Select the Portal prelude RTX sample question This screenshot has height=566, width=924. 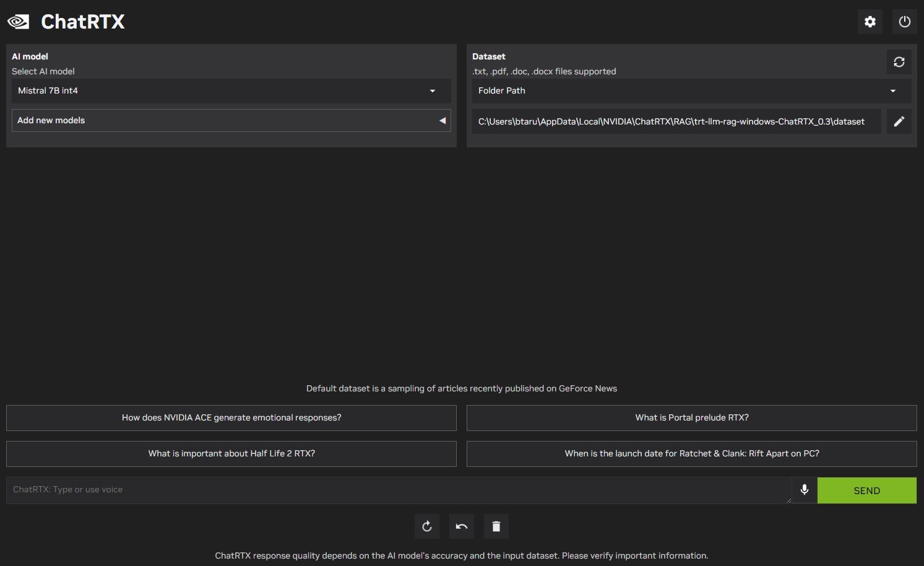[692, 418]
